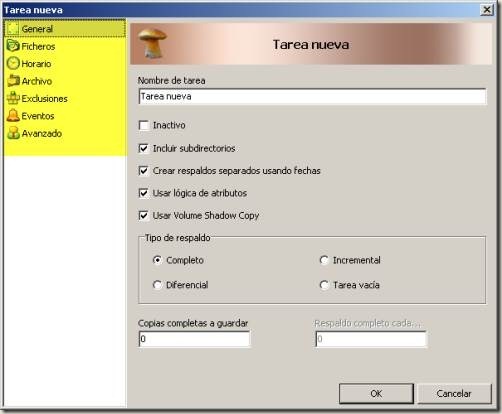Viewport: 502px width, 414px height.
Task: Uncheck Incluir subdirectorios
Action: point(144,148)
